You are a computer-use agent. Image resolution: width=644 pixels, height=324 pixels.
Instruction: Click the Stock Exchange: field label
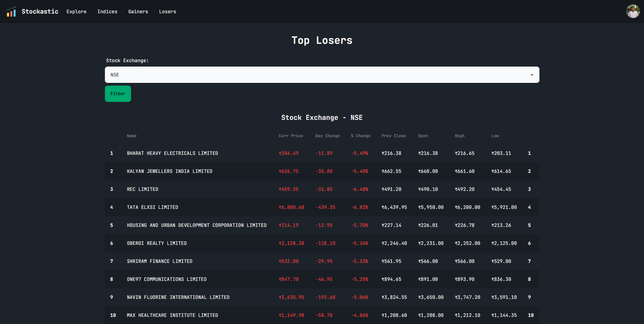[127, 60]
